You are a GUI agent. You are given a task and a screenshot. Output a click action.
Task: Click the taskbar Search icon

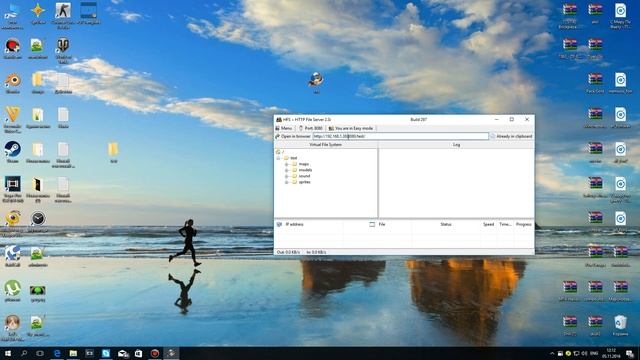tap(24, 353)
